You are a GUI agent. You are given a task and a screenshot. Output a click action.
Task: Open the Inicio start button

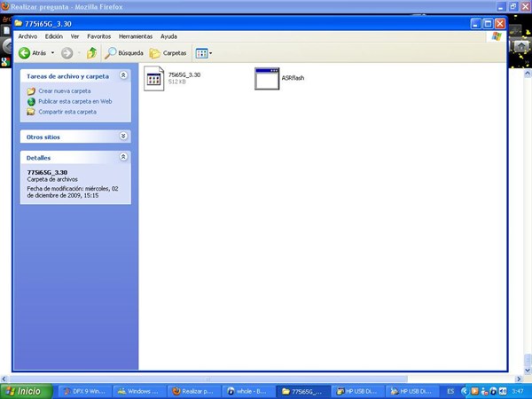[26, 391]
